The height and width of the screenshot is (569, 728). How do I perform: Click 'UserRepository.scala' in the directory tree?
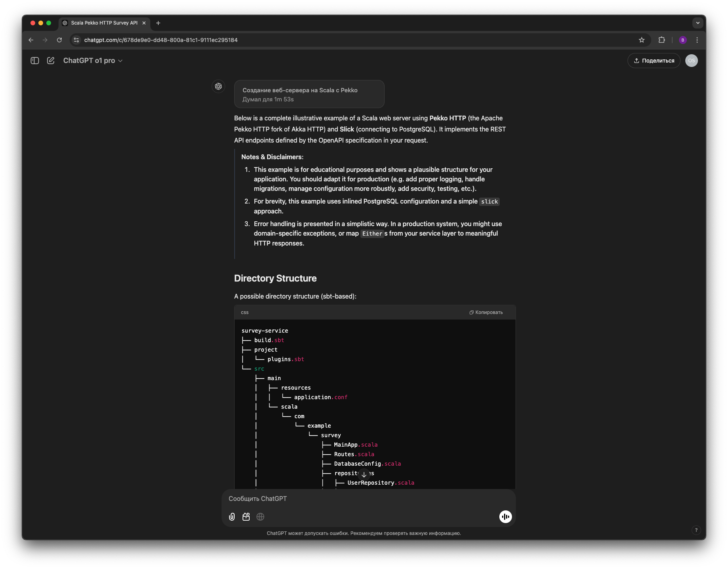tap(381, 483)
